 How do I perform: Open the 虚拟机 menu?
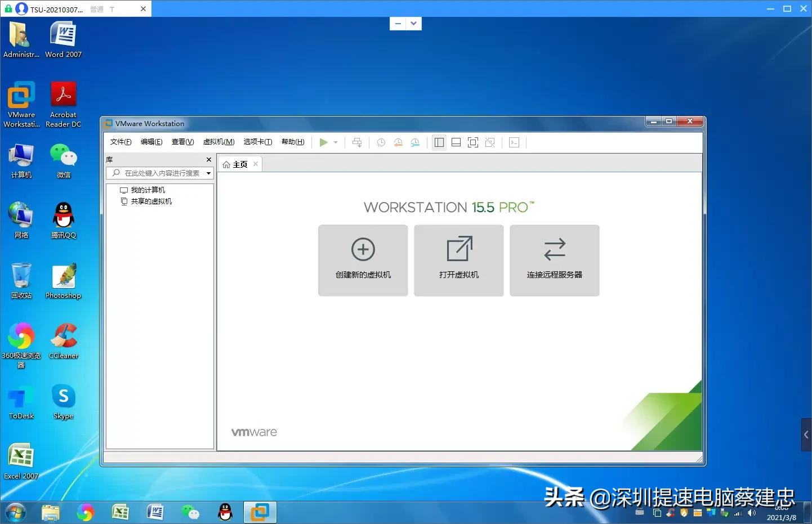pyautogui.click(x=219, y=142)
